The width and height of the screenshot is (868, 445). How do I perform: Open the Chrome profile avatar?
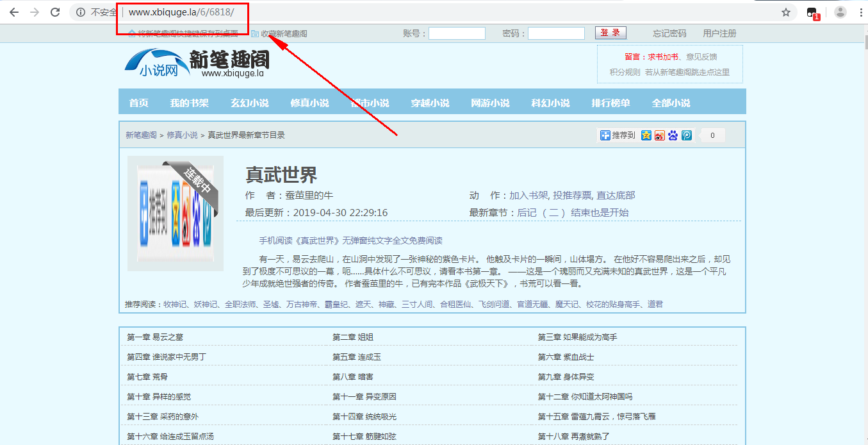[x=840, y=12]
